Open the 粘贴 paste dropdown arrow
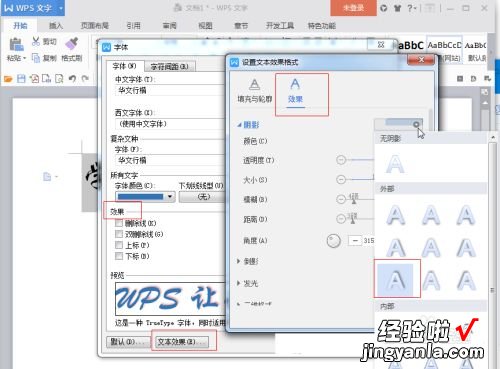 click(24, 59)
